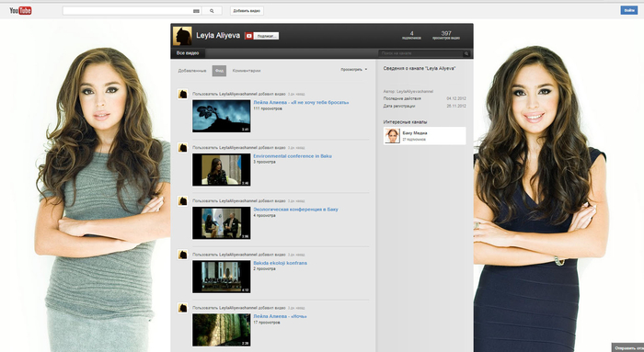Click the 4 subscribers counter

(411, 35)
